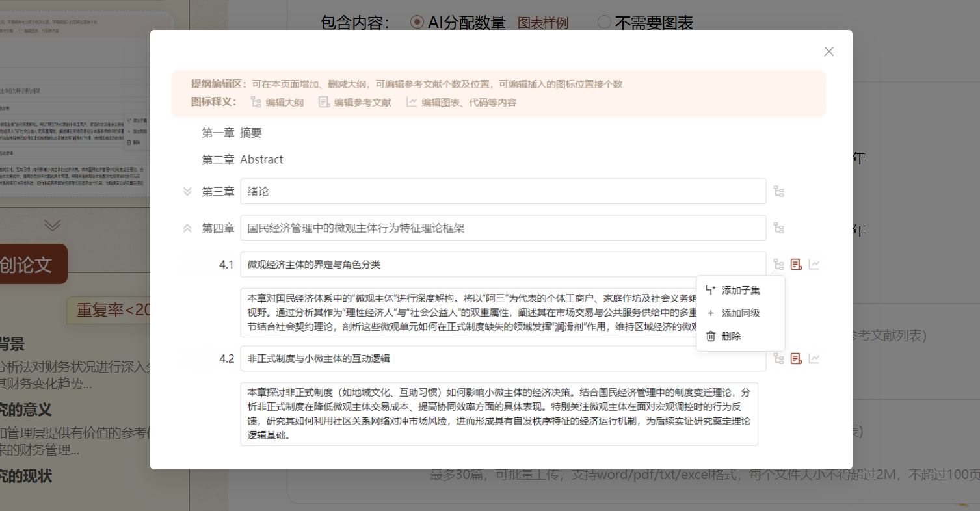Click the 4.2 description text area
Screen dimensions: 980x511
click(x=499, y=414)
